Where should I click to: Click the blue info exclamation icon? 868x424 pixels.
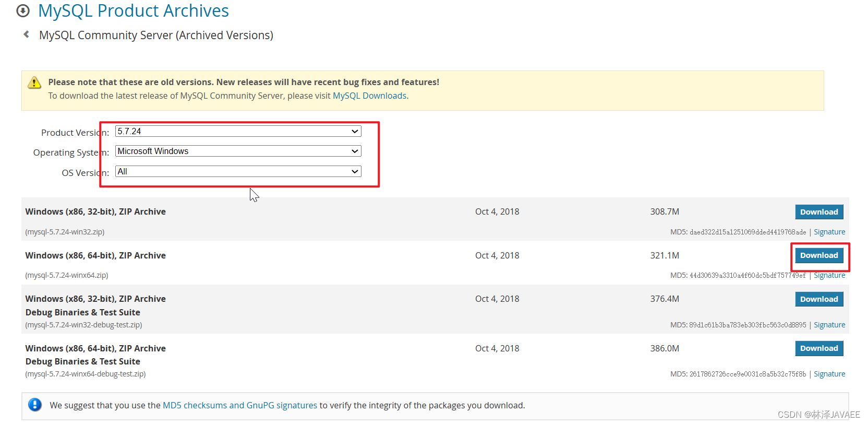35,405
